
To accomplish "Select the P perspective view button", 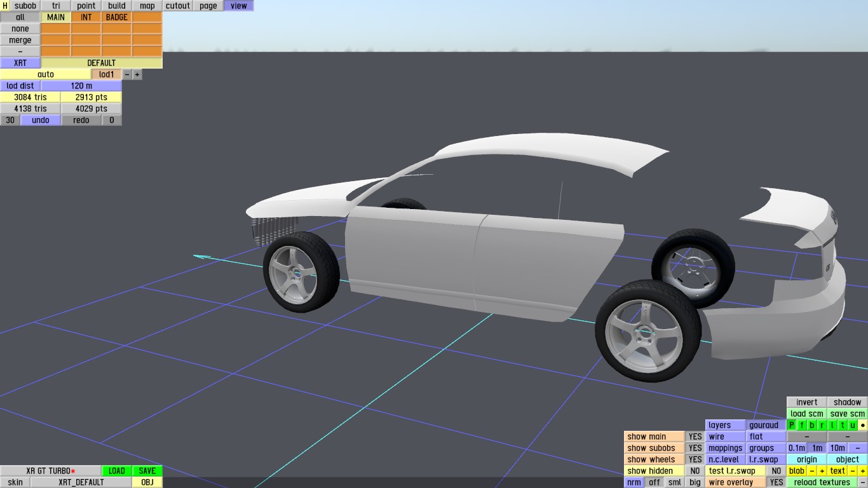I will coord(791,425).
